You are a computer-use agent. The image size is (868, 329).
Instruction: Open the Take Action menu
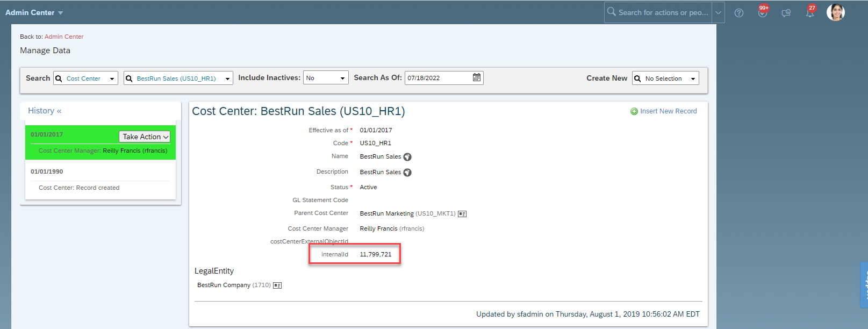pos(145,137)
